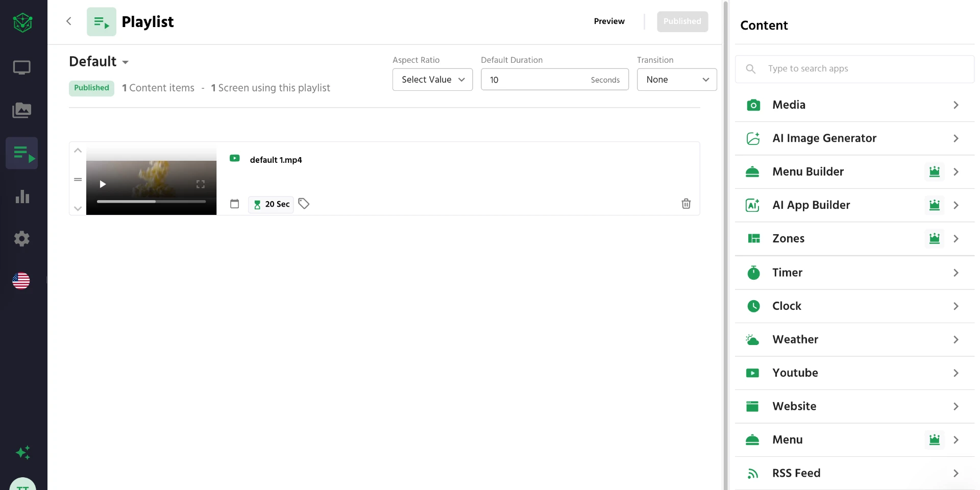Delete default 1.mp4 with the trash icon
980x490 pixels.
coord(686,204)
